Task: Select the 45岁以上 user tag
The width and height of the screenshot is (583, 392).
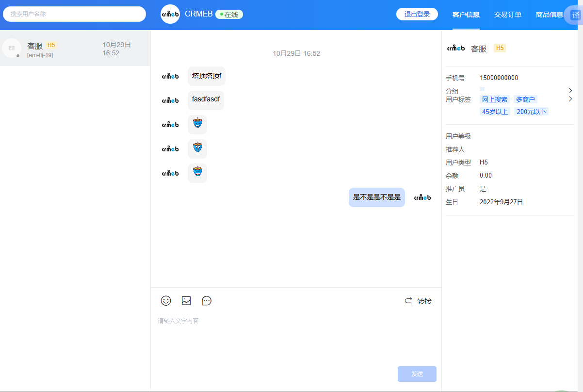Action: click(x=495, y=111)
